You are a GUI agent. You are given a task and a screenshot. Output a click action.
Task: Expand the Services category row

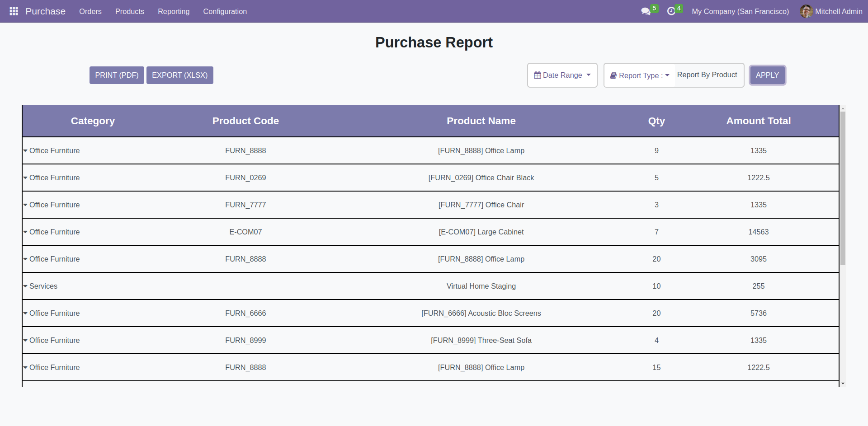(x=25, y=286)
